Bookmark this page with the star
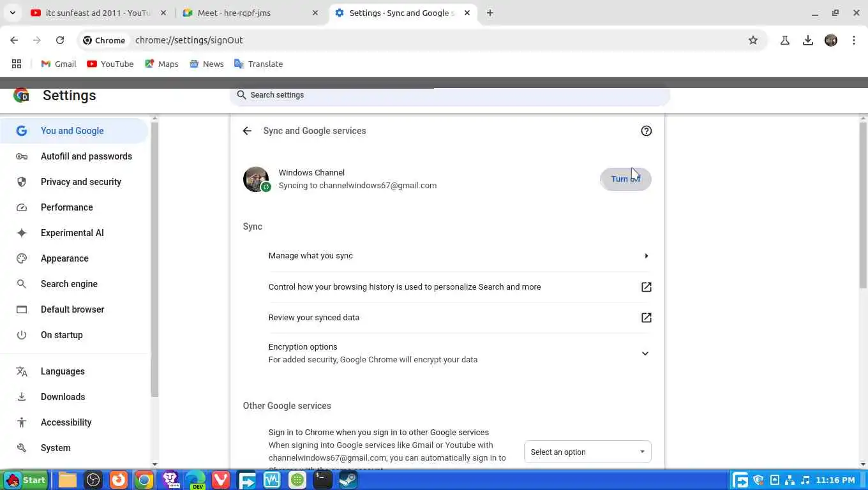Screen dimensions: 868x490 pyautogui.click(x=753, y=40)
